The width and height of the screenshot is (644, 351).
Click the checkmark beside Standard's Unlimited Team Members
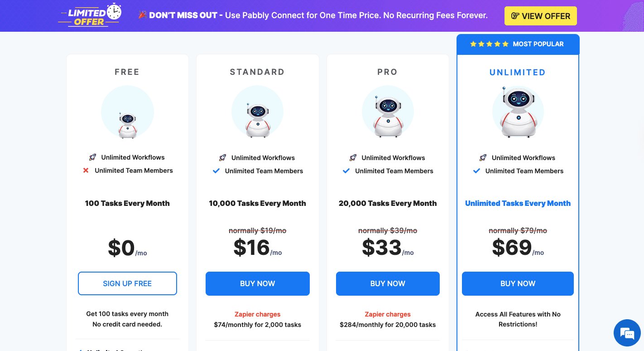216,171
